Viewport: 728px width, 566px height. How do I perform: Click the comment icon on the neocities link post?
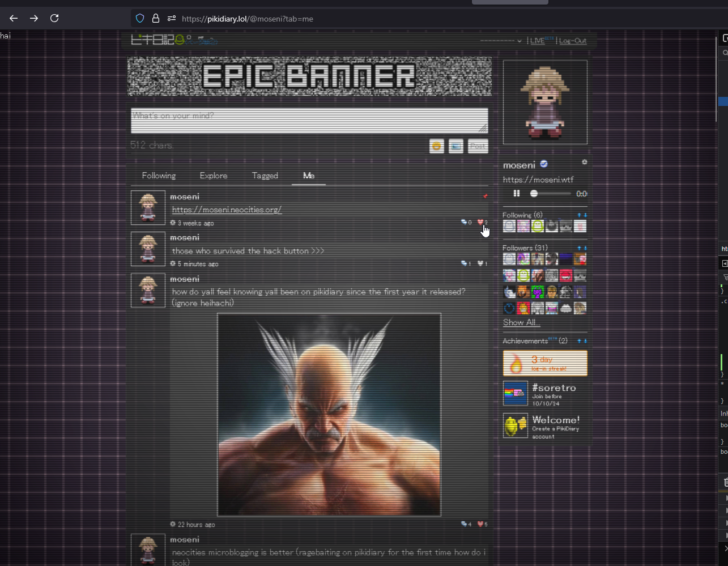(x=464, y=223)
